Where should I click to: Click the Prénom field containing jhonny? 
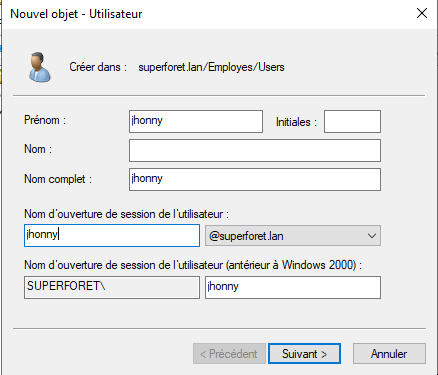[x=196, y=121]
